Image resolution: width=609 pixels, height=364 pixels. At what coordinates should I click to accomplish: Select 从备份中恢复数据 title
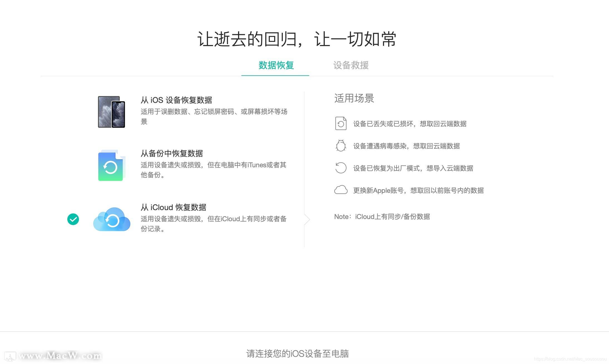pyautogui.click(x=172, y=153)
